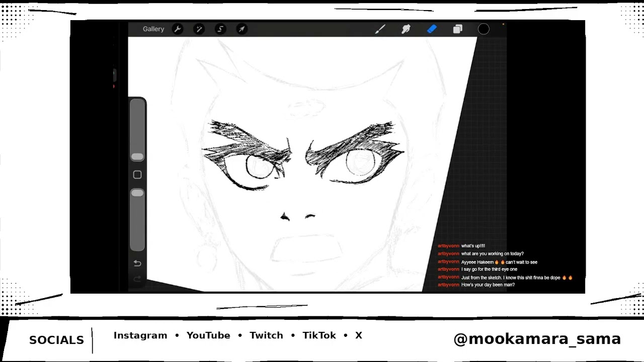
Task: Click the Redo arrow below undo
Action: pos(137,279)
